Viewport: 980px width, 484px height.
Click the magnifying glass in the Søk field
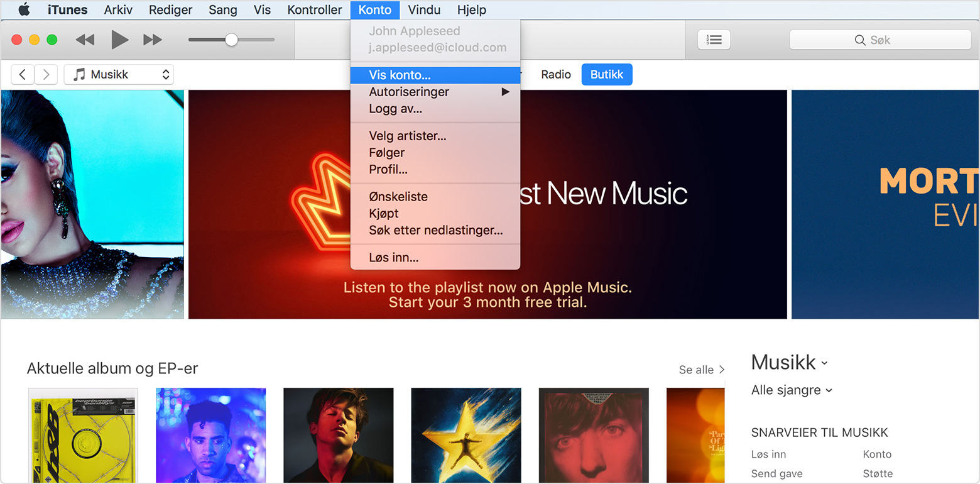click(861, 40)
